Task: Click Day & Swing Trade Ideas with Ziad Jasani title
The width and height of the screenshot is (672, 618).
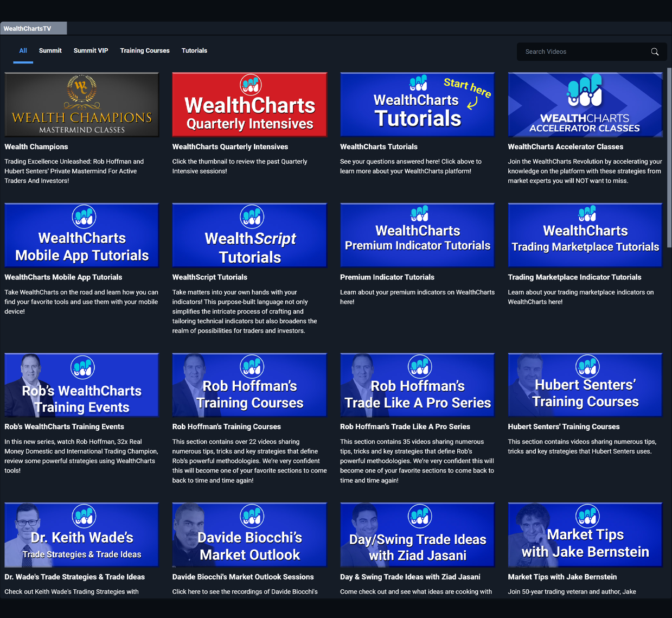Action: [410, 577]
